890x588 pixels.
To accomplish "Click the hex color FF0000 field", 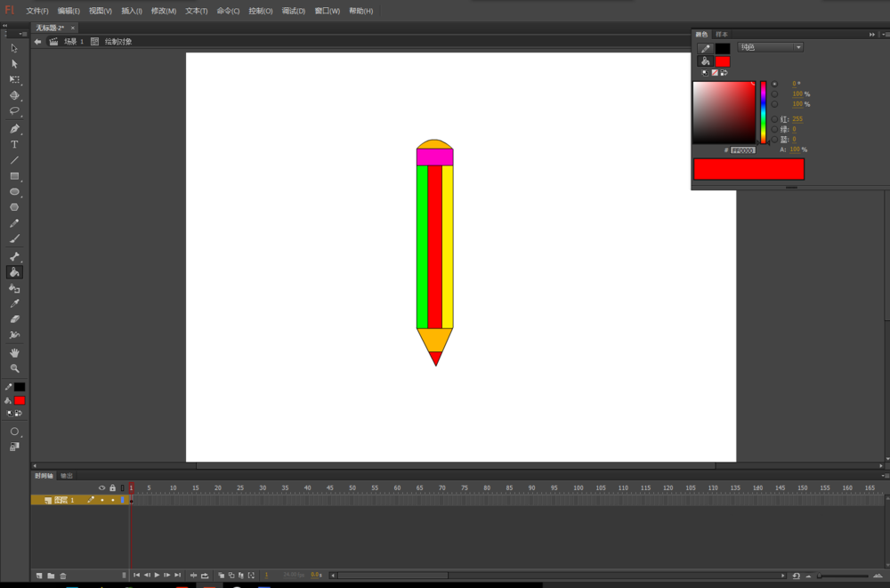I will coord(742,150).
